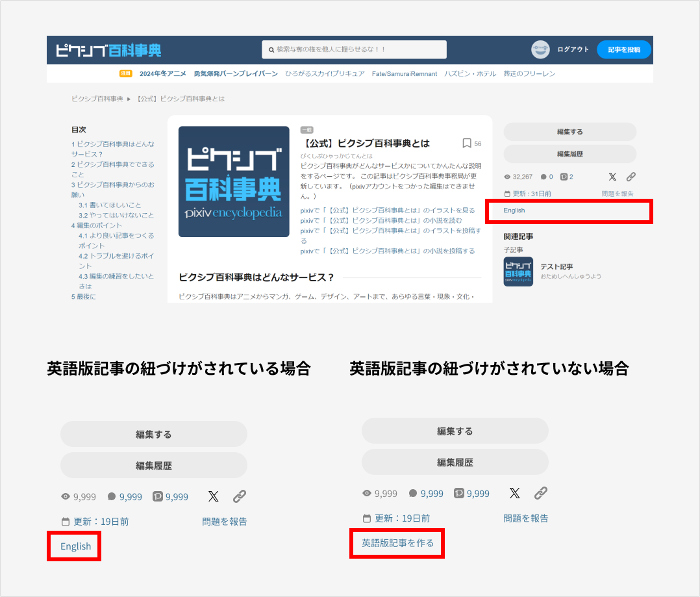Image resolution: width=700 pixels, height=597 pixels.
Task: Click 問題を報告 in the されていない場合 panel
Action: [526, 518]
